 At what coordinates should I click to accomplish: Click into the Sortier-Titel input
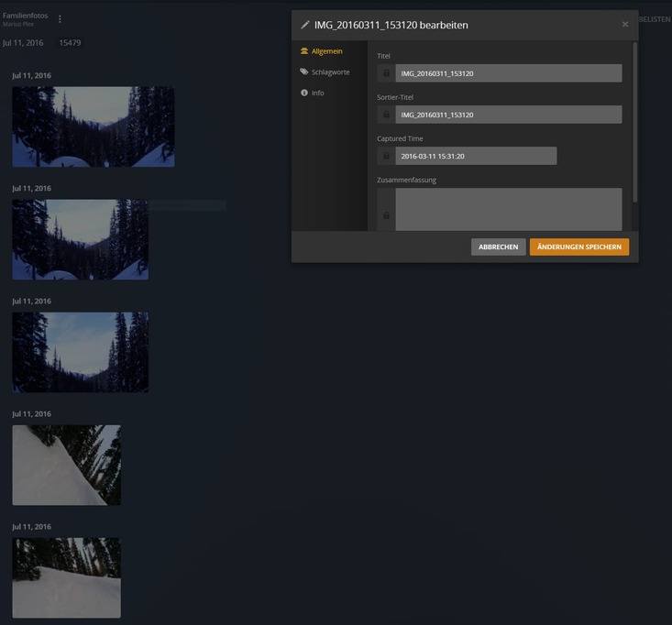click(x=508, y=115)
